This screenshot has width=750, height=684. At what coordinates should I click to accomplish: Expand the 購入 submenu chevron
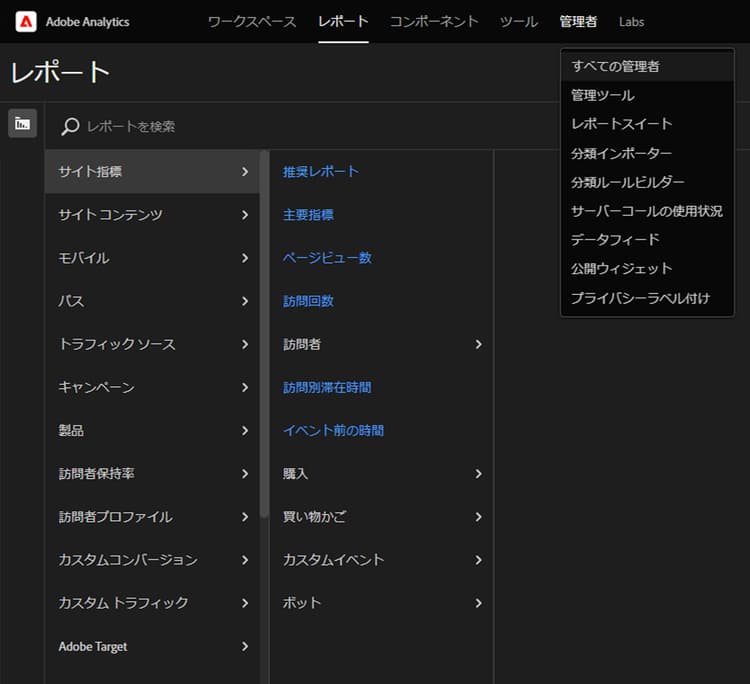[478, 474]
